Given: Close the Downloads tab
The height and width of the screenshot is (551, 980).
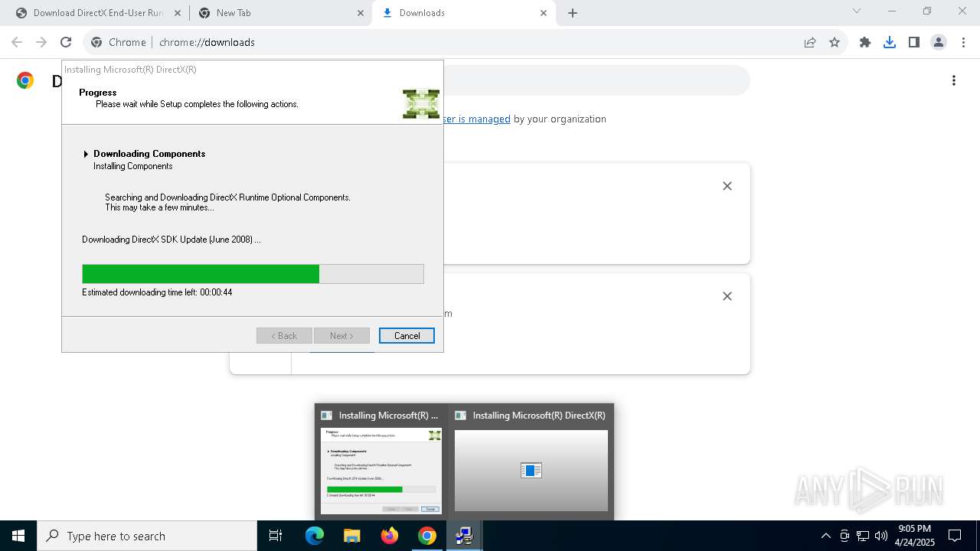Looking at the screenshot, I should (544, 13).
